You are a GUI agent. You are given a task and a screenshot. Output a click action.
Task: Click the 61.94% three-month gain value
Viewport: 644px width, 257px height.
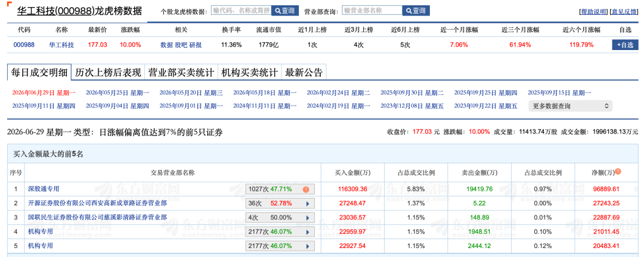pos(520,45)
